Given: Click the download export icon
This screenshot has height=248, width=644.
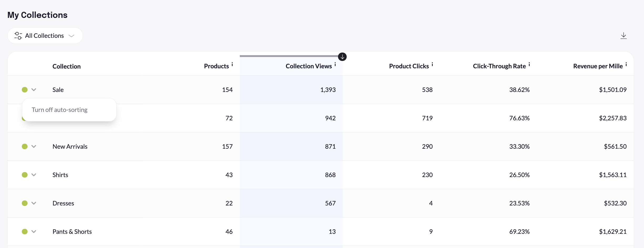Looking at the screenshot, I should (623, 36).
